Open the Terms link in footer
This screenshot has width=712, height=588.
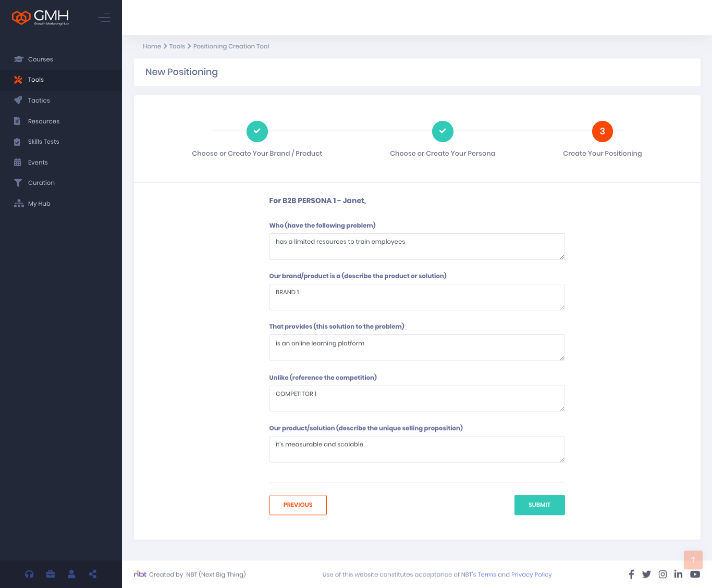click(487, 574)
